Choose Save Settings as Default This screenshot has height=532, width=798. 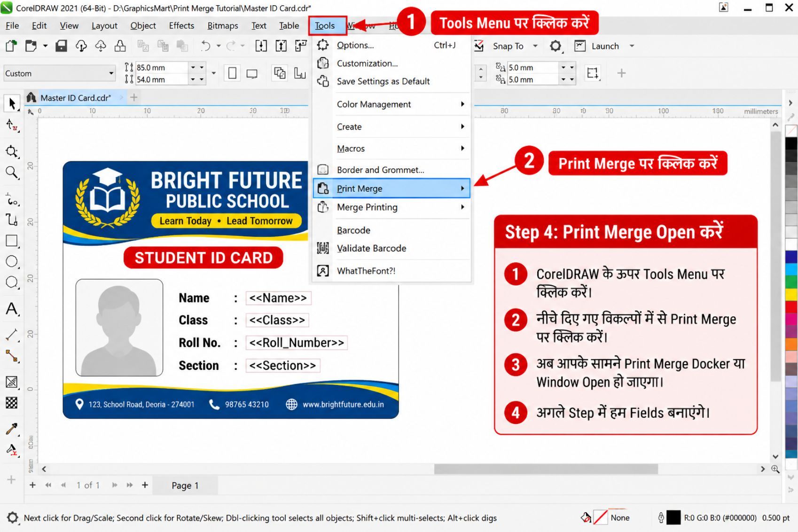[x=392, y=81]
